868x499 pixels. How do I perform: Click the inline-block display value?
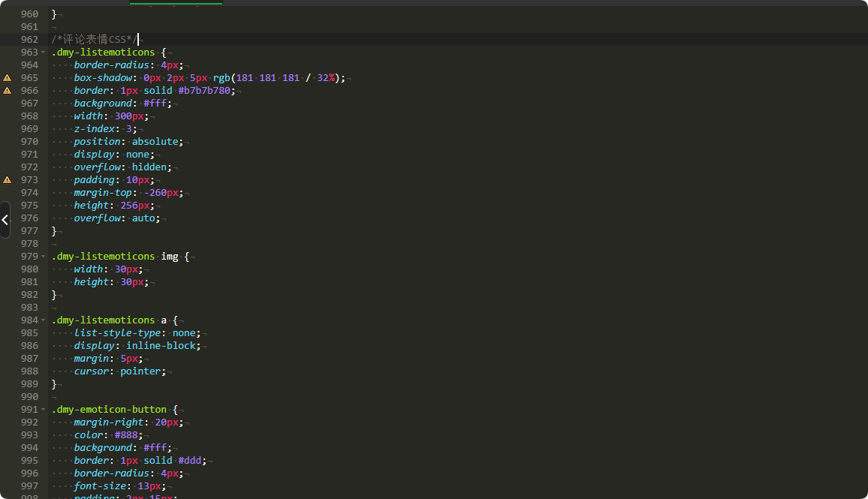pos(161,346)
